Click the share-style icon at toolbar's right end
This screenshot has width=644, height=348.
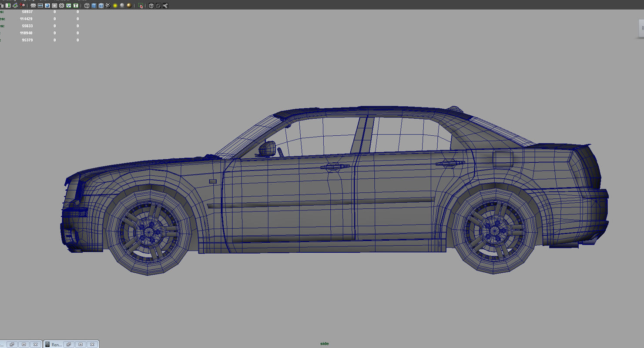tap(165, 5)
